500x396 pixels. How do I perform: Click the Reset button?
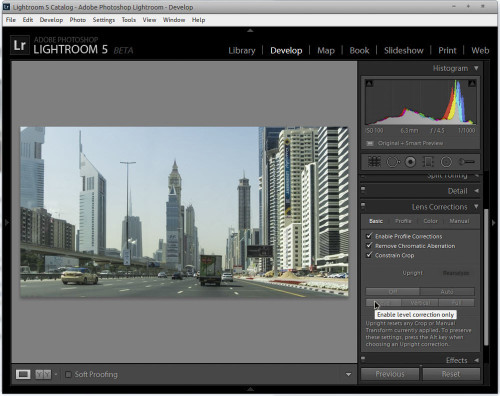click(451, 374)
